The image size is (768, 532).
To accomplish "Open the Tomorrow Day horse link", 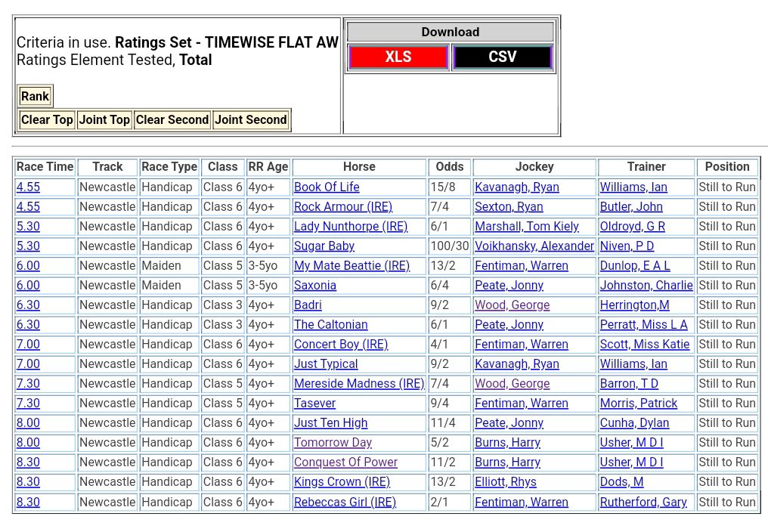I will coord(333,443).
